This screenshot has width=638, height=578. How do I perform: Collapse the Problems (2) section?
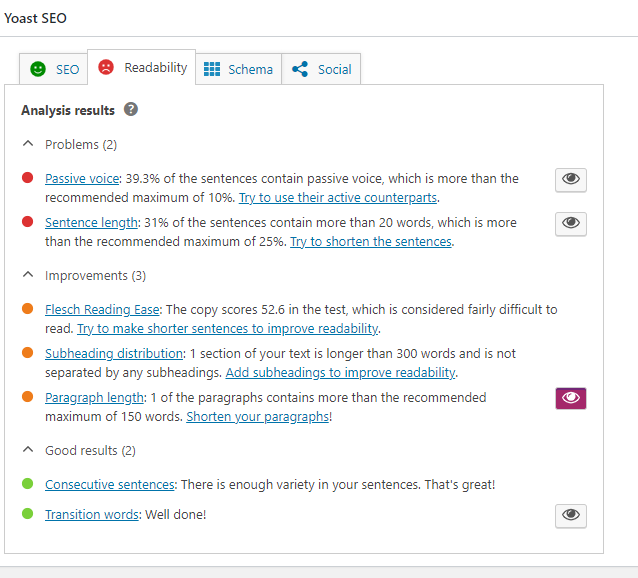(69, 144)
